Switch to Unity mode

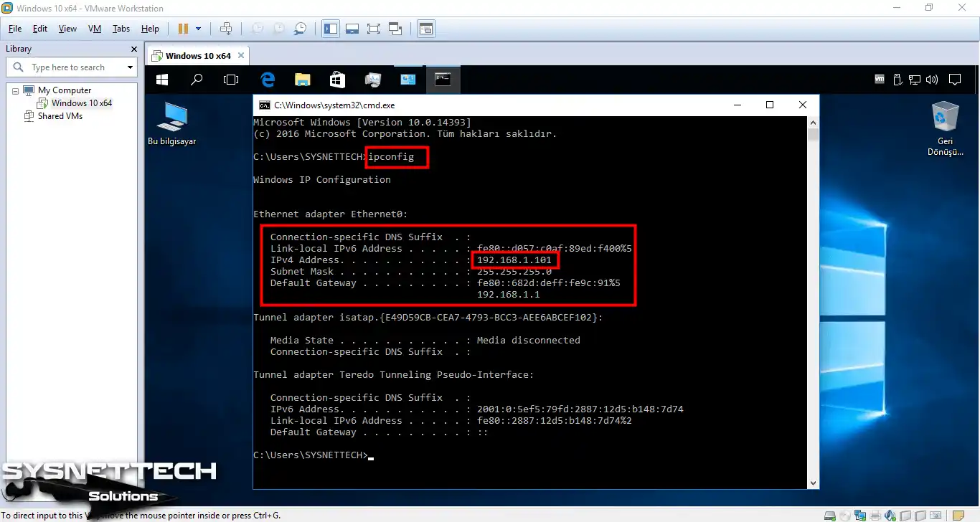pyautogui.click(x=395, y=29)
